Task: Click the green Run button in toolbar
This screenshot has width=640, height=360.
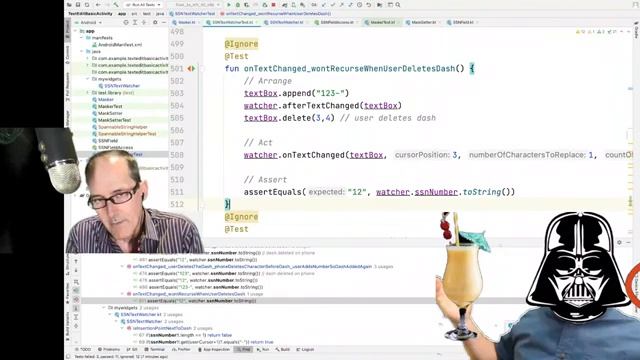Action: (x=229, y=5)
